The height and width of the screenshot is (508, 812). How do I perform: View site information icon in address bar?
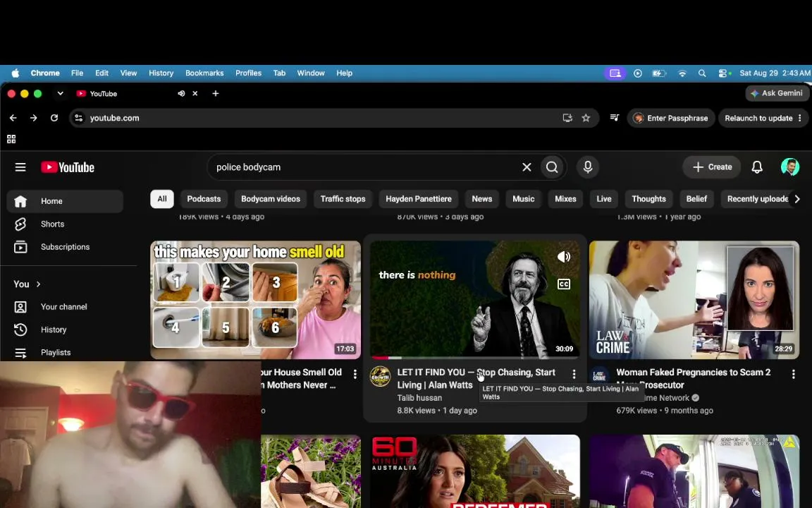[79, 119]
